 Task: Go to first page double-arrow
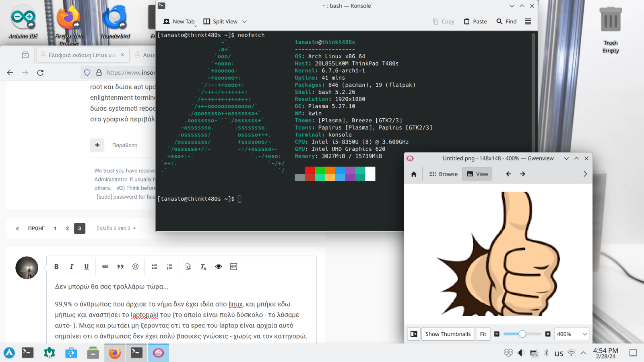[x=17, y=228]
